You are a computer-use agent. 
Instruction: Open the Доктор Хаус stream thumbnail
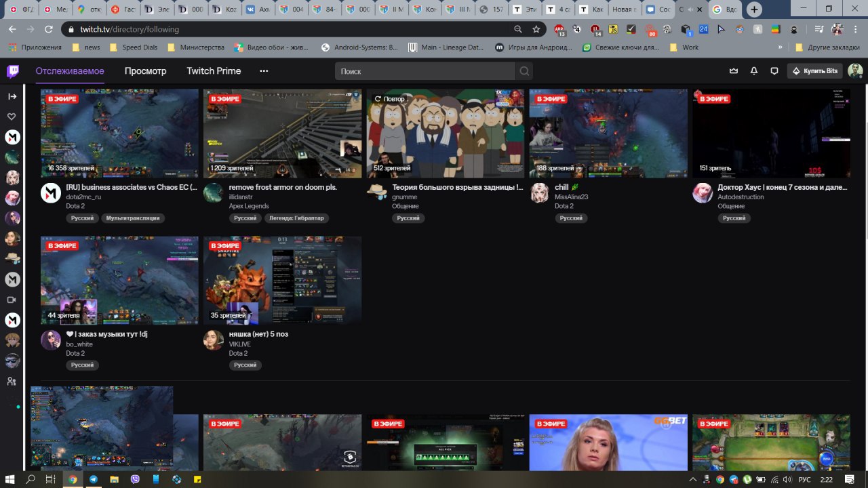[771, 134]
